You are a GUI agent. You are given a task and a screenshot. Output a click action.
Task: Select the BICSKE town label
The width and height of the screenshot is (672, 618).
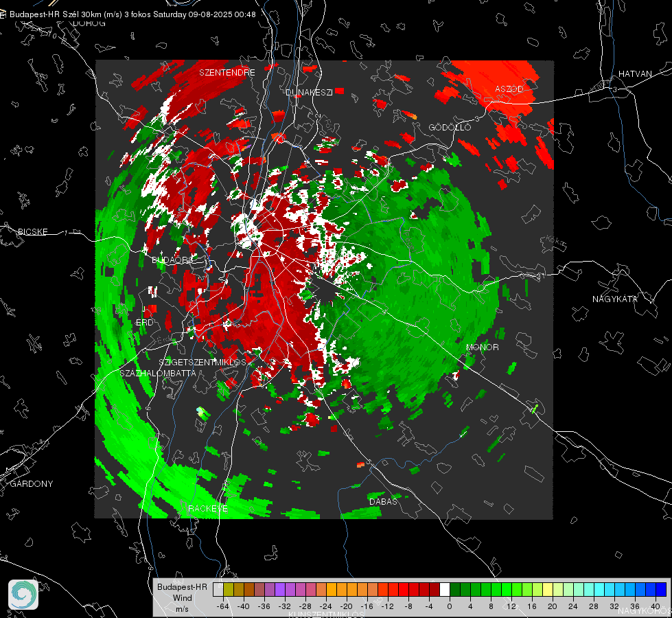click(32, 231)
